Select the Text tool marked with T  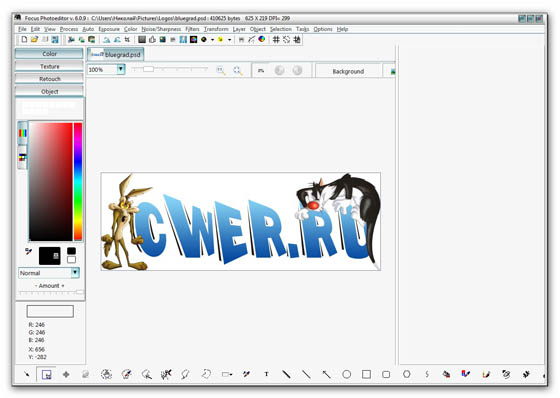pyautogui.click(x=266, y=374)
